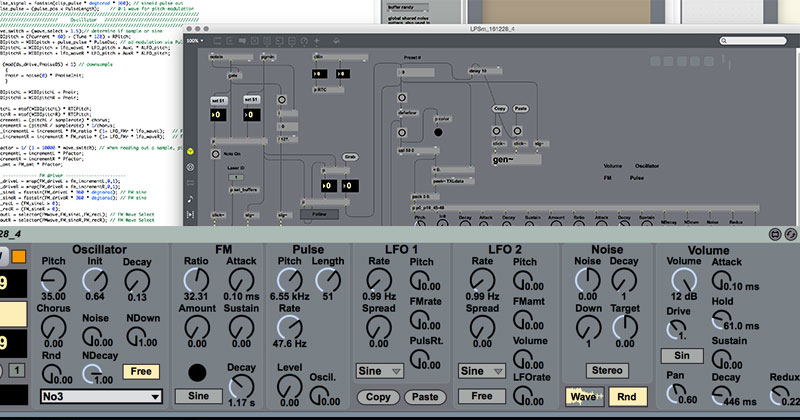This screenshot has height=420, width=800.
Task: Open the 100% zoom menu in patcher
Action: (x=194, y=41)
